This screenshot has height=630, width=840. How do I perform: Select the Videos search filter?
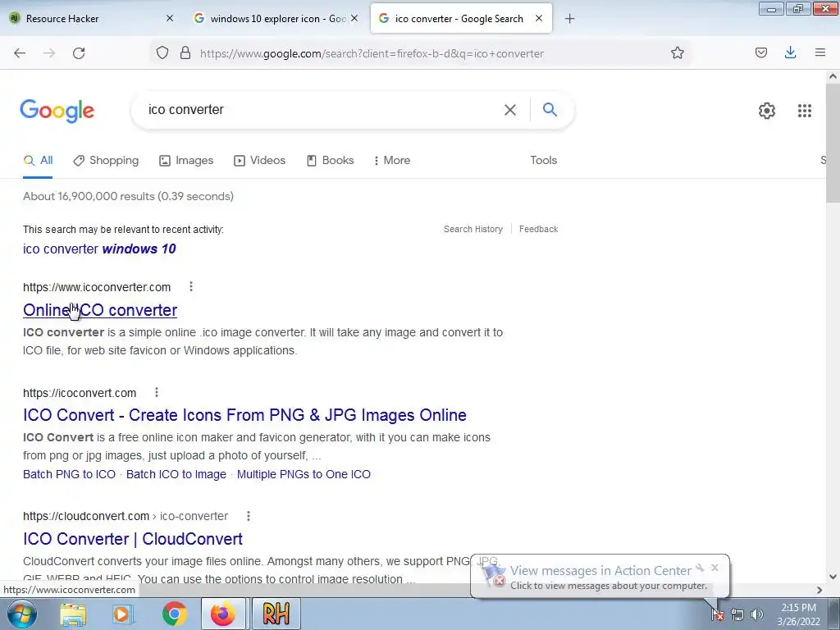coord(260,160)
